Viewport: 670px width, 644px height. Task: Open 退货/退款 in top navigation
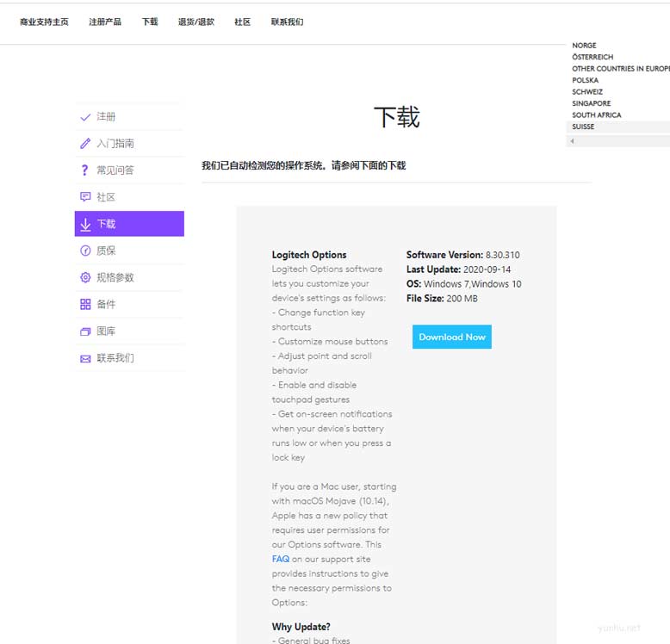point(196,22)
